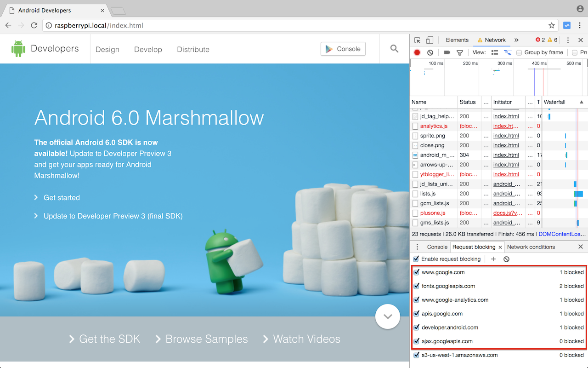Click the Browse Samples link
This screenshot has height=368, width=588.
(x=207, y=339)
